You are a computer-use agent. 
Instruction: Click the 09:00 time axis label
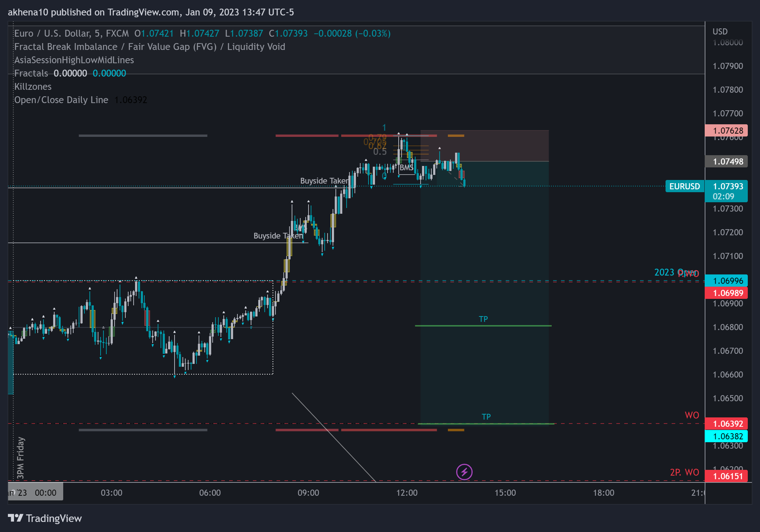tap(309, 493)
